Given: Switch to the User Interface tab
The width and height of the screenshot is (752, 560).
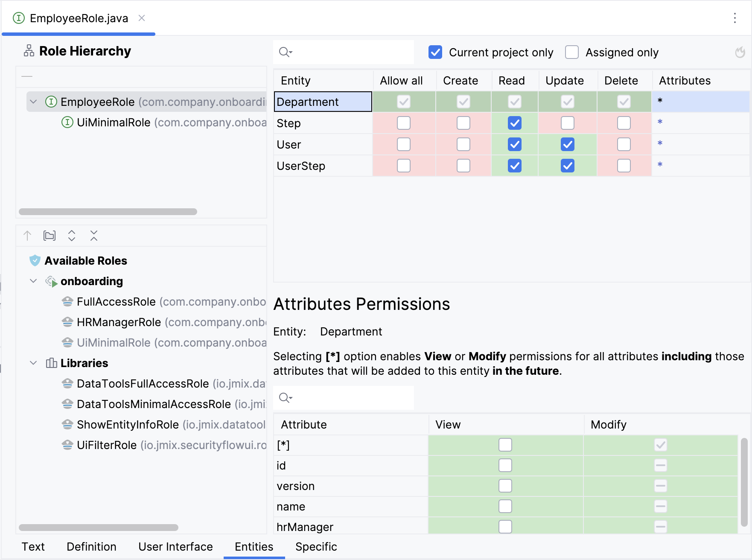Looking at the screenshot, I should click(x=175, y=547).
